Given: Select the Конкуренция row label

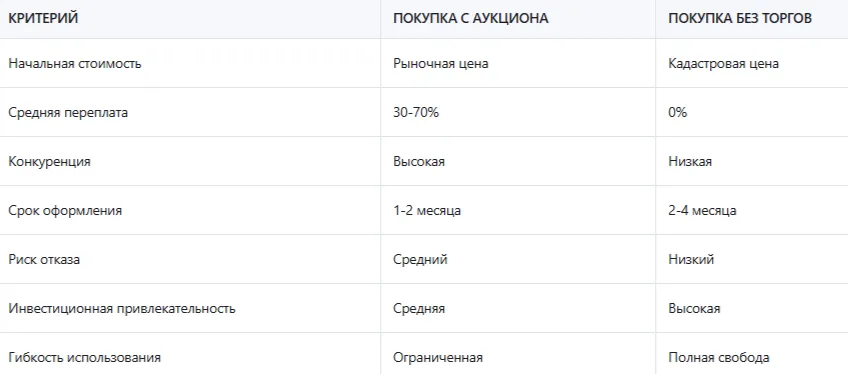Looking at the screenshot, I should (x=49, y=162).
